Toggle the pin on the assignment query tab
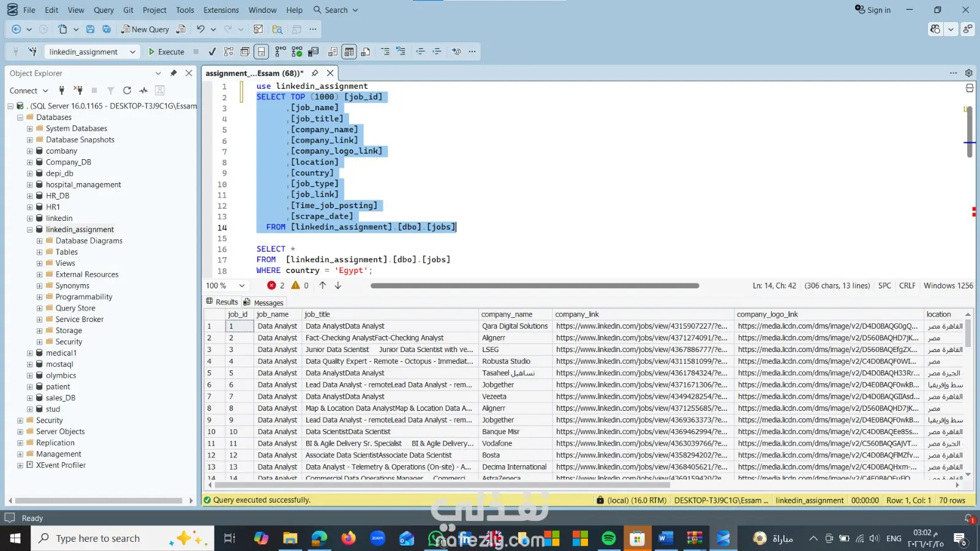This screenshot has height=551, width=980. point(315,73)
